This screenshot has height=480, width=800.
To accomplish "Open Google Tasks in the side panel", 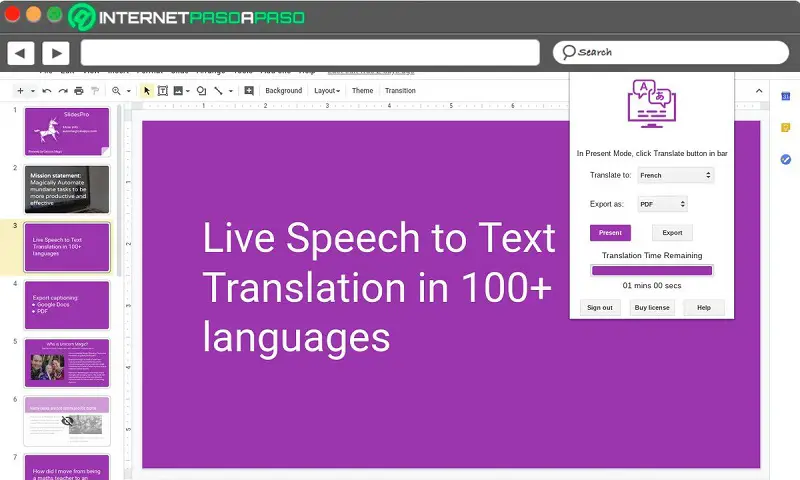I will coord(786,160).
